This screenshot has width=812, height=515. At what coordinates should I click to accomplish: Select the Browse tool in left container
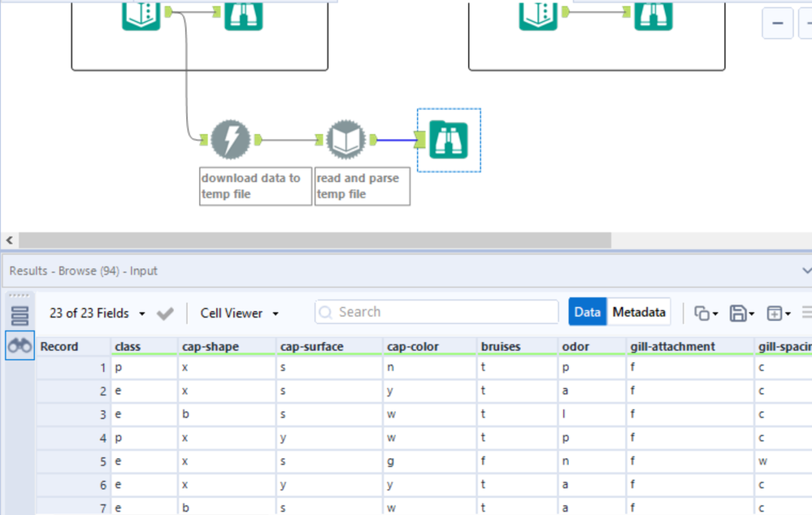[x=243, y=14]
